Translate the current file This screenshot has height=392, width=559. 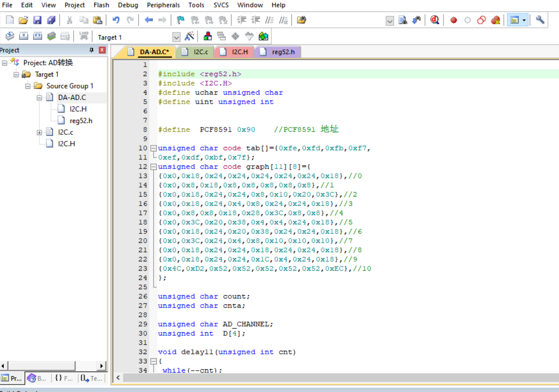[10, 36]
